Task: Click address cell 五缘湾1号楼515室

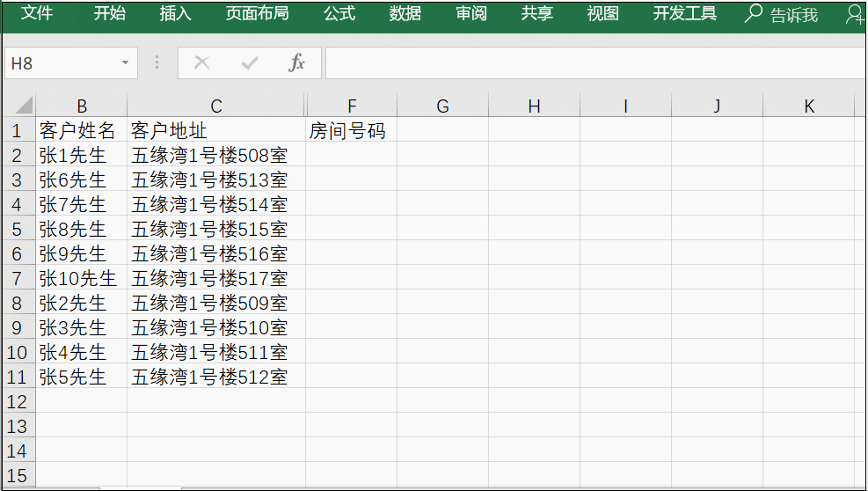Action: tap(215, 229)
